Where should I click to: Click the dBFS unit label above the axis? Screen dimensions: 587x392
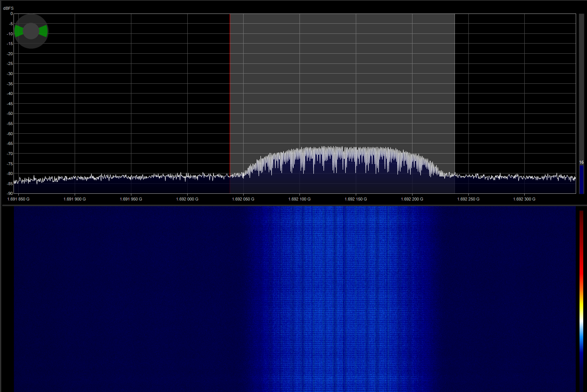(x=8, y=8)
